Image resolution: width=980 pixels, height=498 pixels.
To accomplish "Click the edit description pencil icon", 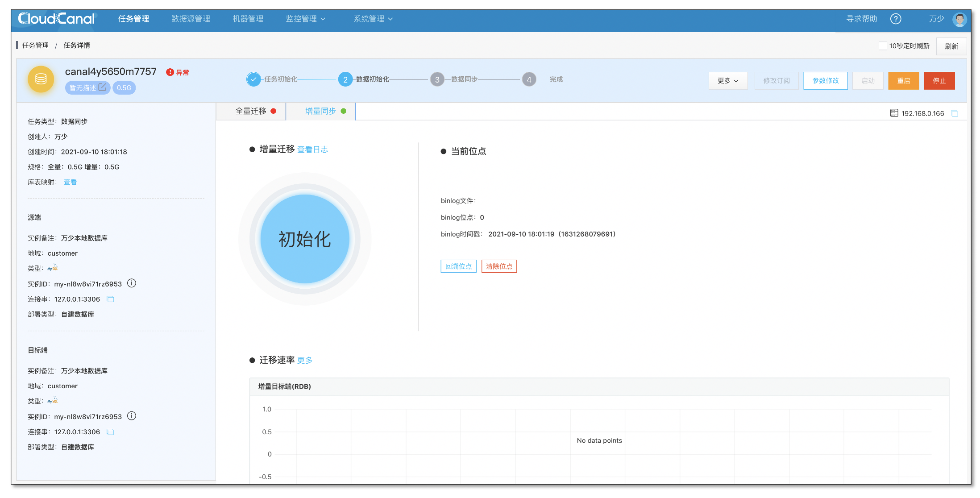I will tap(103, 87).
